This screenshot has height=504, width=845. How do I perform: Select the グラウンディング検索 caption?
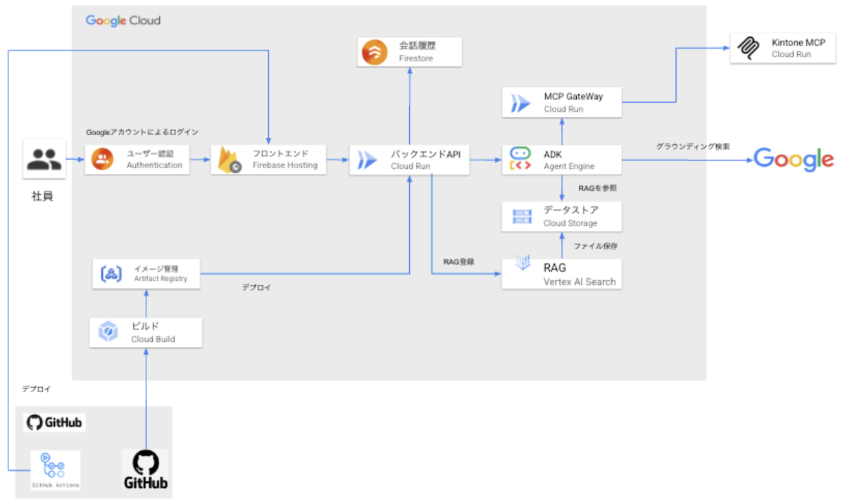coord(693,146)
